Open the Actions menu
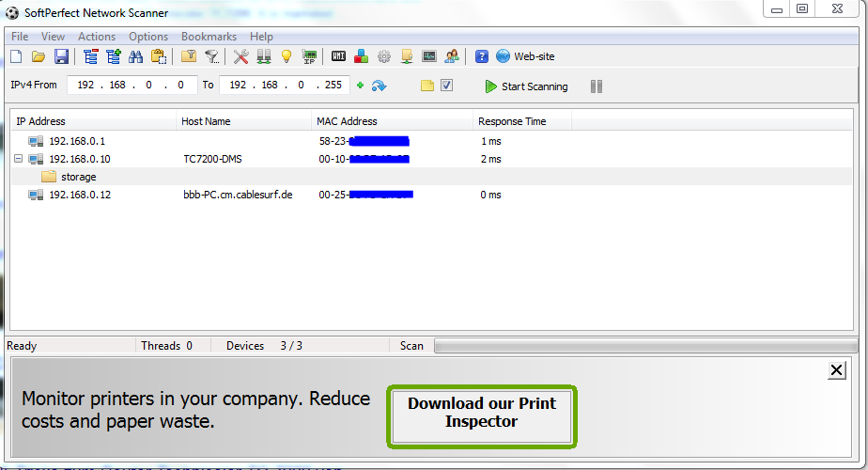Screen dimensions: 868x470 [x=97, y=37]
